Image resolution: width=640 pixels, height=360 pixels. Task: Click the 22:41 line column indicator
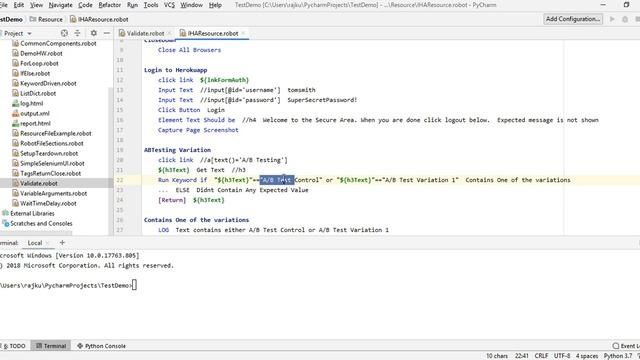point(521,356)
